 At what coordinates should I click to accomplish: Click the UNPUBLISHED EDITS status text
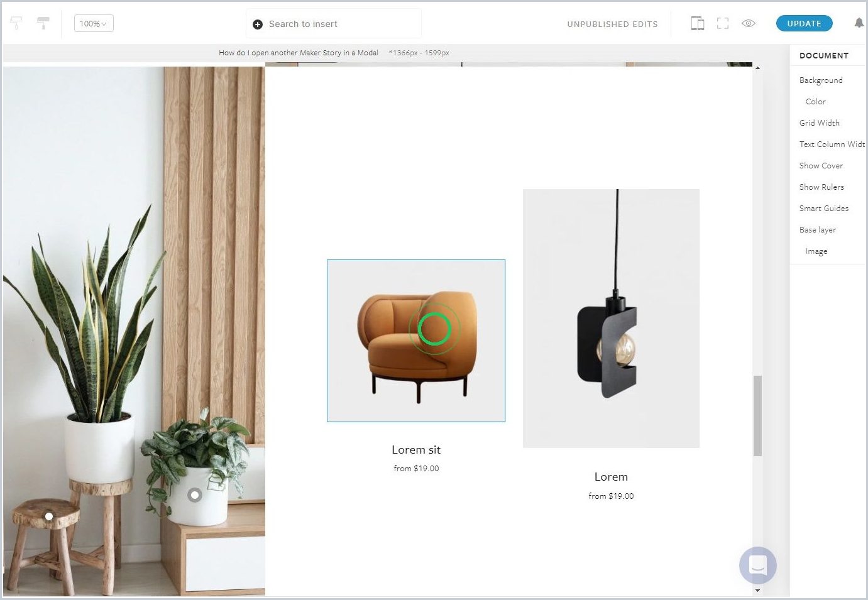pyautogui.click(x=612, y=25)
